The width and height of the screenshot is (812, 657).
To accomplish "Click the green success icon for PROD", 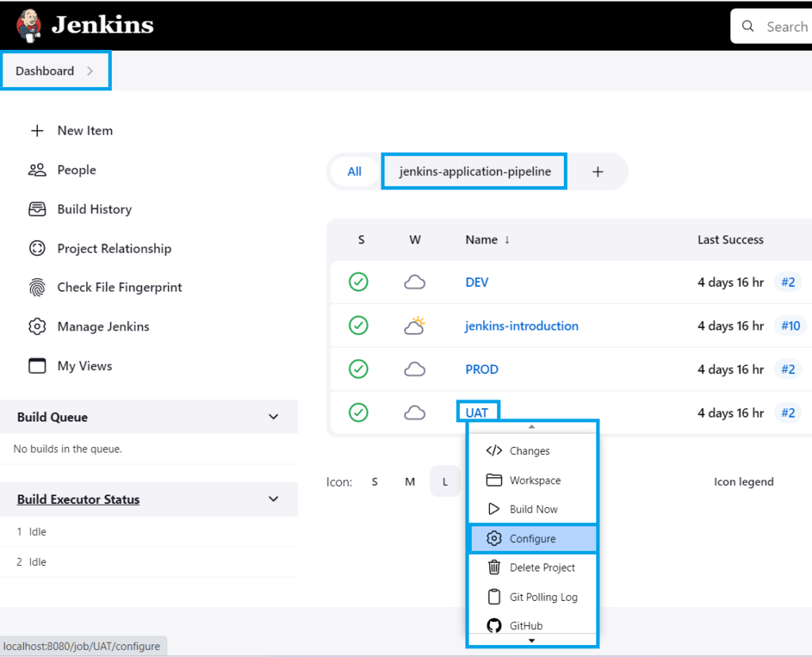I will [358, 369].
